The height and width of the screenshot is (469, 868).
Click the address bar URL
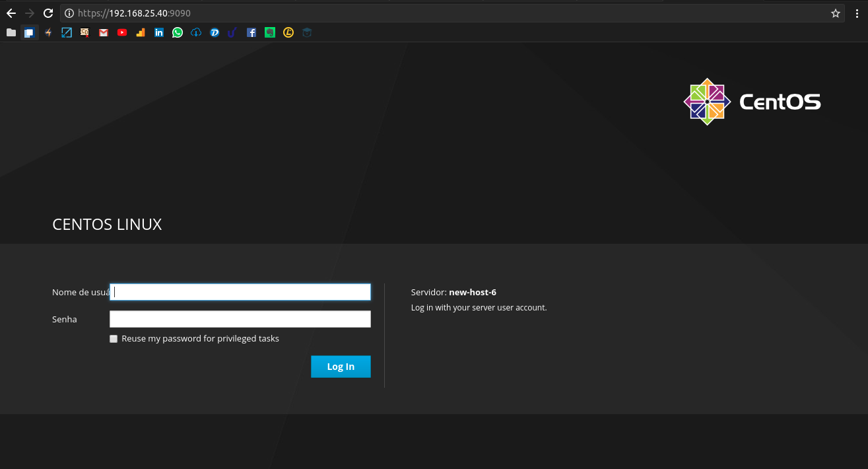[x=134, y=13]
